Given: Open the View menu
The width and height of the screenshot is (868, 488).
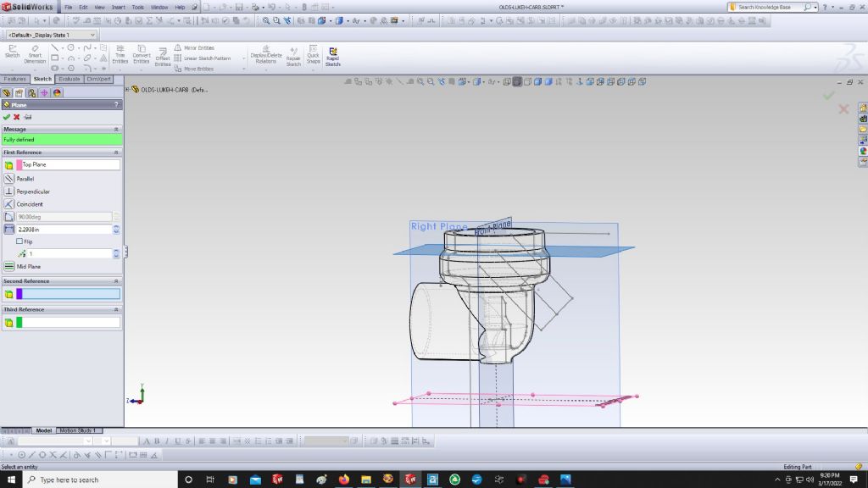Looking at the screenshot, I should [x=100, y=7].
